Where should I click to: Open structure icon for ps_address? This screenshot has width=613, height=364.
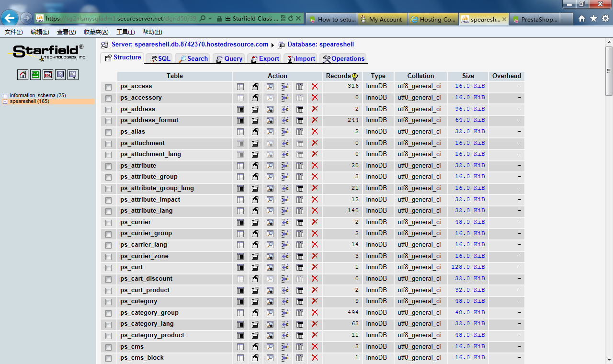[255, 109]
